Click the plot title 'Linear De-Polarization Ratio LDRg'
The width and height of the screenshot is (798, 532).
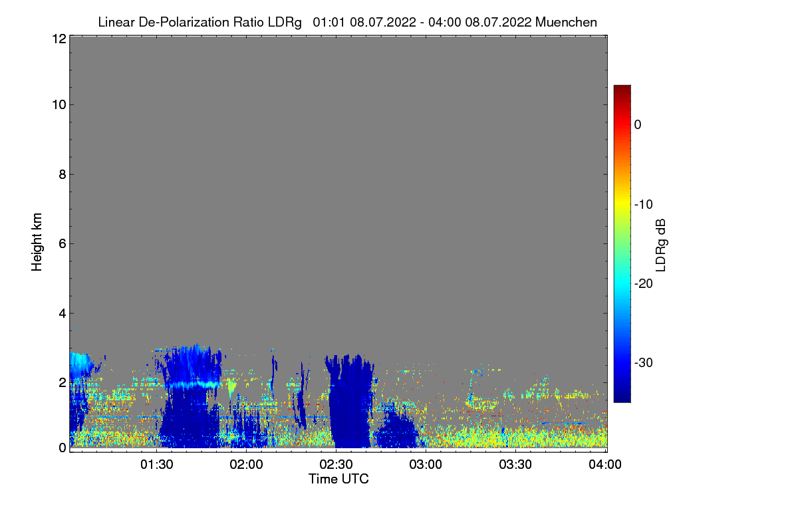[x=199, y=22]
